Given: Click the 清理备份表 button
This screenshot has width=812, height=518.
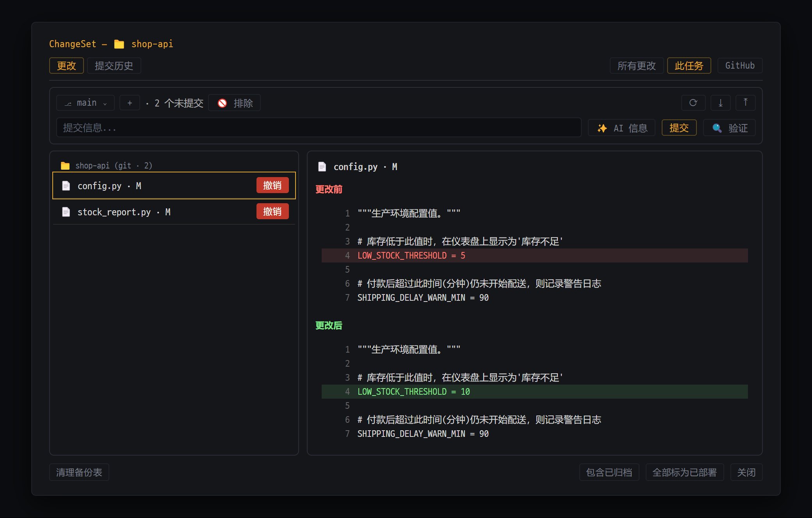Looking at the screenshot, I should [x=79, y=472].
